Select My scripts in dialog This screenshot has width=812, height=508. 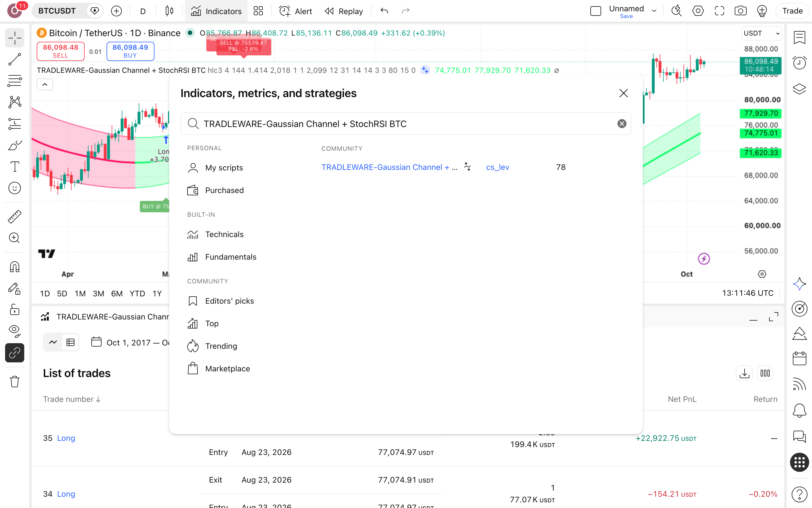click(x=215, y=168)
